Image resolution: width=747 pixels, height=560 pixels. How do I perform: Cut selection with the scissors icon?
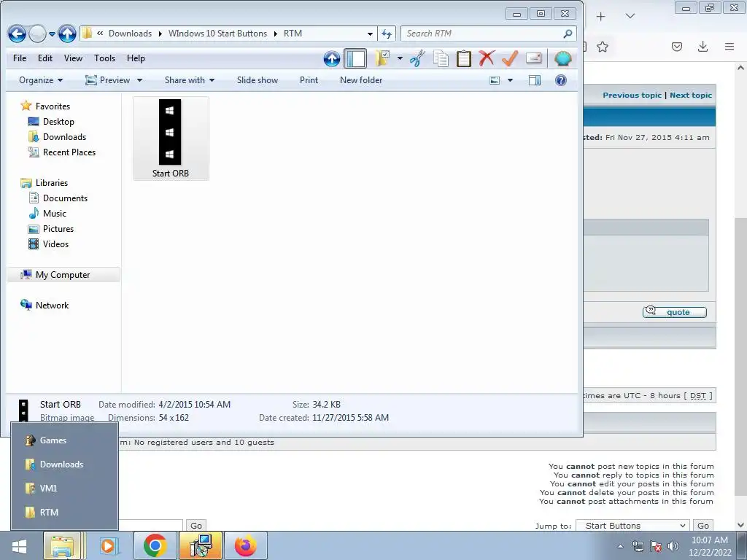click(x=417, y=58)
